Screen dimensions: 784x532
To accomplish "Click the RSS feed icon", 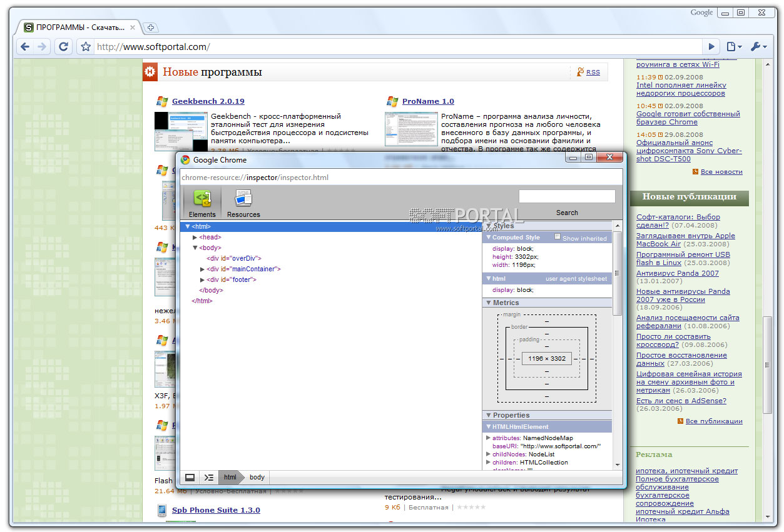I will tap(580, 72).
